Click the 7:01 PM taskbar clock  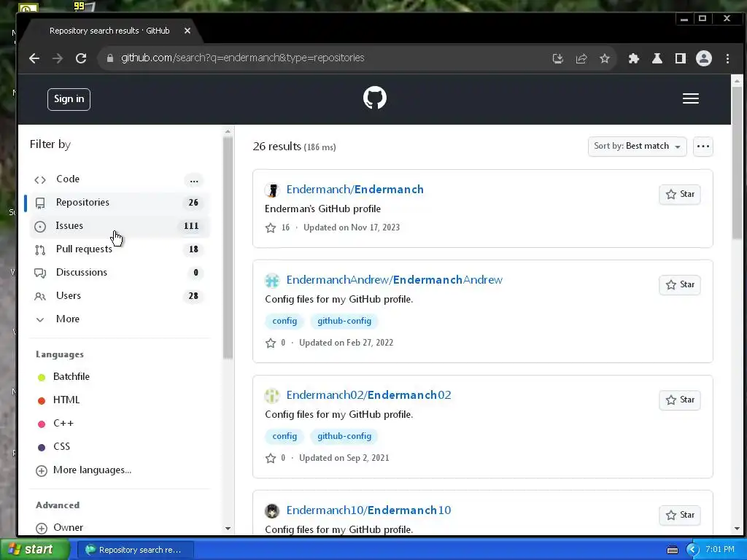coord(720,550)
